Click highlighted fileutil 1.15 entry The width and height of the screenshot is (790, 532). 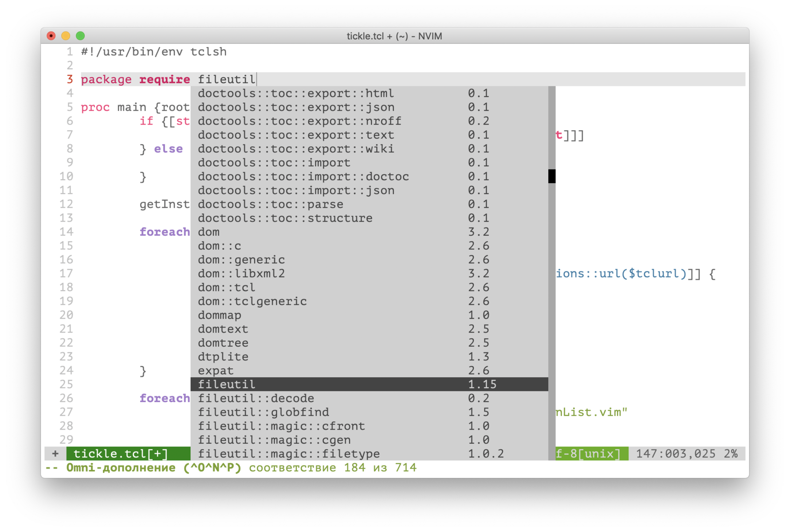369,384
